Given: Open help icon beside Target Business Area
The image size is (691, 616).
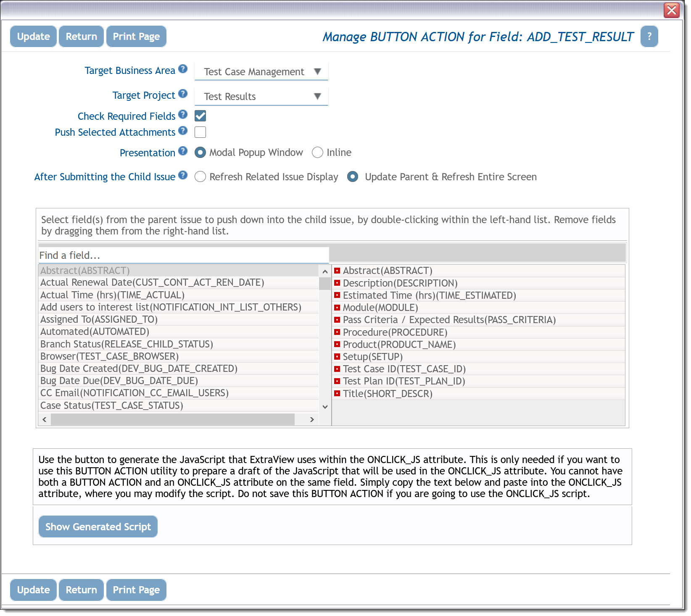Looking at the screenshot, I should click(182, 69).
